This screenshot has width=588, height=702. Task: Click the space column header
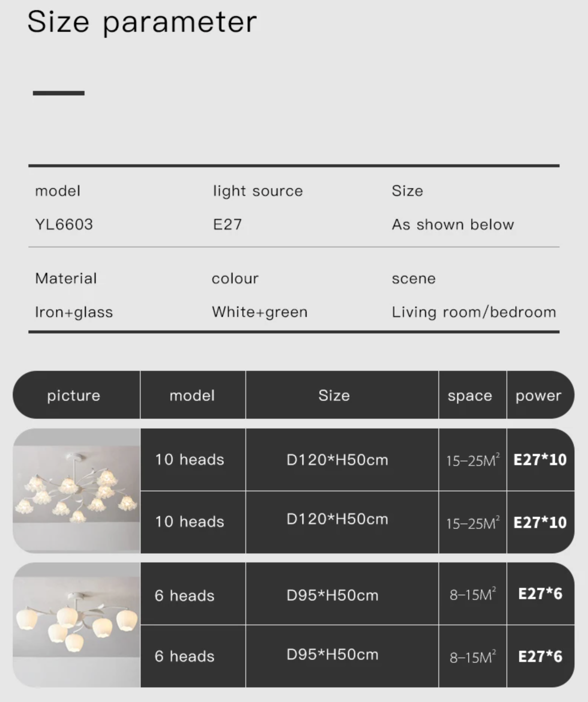click(470, 396)
